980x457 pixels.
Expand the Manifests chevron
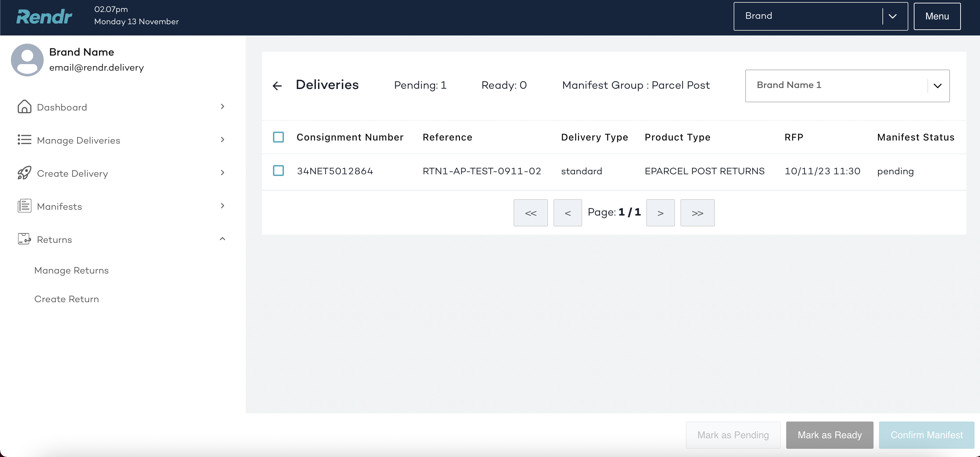222,206
